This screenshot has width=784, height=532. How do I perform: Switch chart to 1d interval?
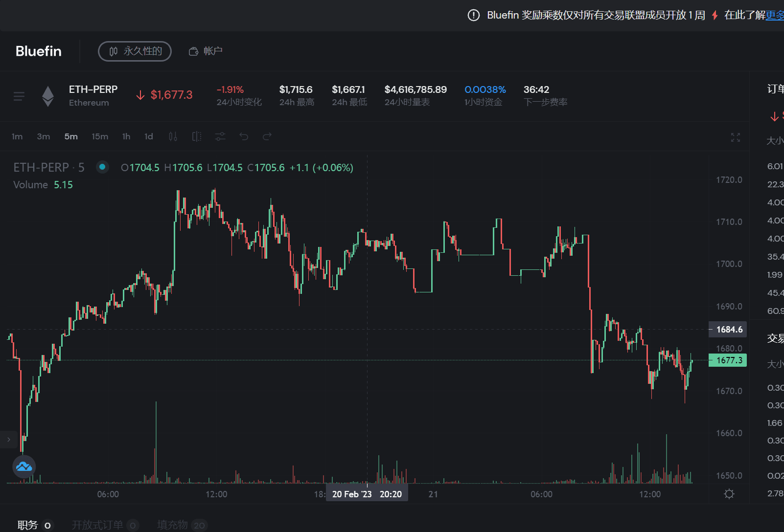149,136
